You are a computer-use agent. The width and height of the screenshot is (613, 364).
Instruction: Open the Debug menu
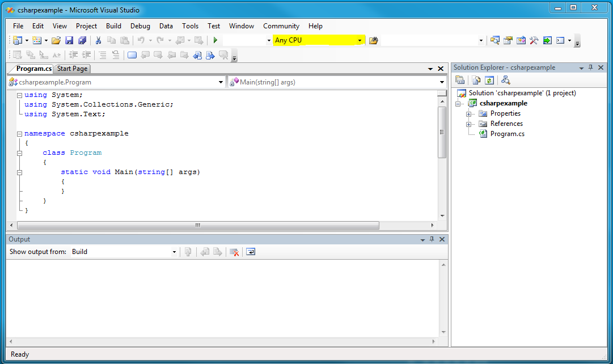(x=140, y=26)
